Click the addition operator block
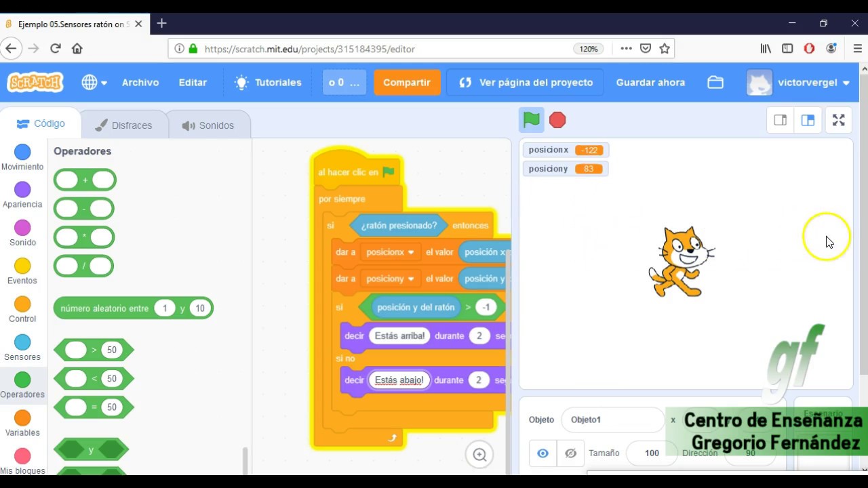Image resolution: width=868 pixels, height=488 pixels. coord(85,180)
